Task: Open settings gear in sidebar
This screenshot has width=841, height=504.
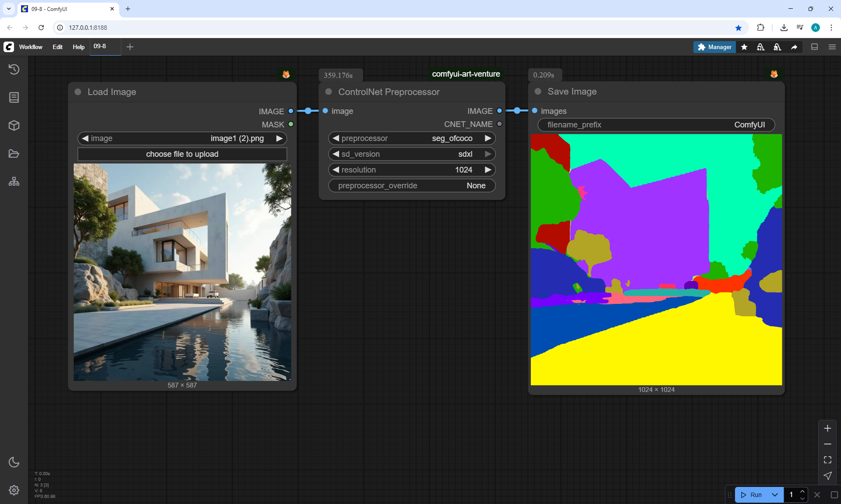Action: point(14,490)
